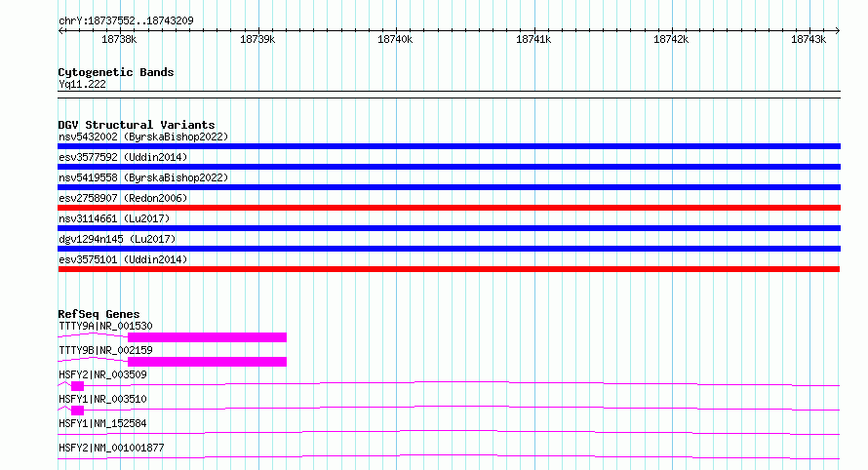The width and height of the screenshot is (868, 470).
Task: Click the nsv5419558 (ByrskaBishop2022) label
Action: point(143,177)
